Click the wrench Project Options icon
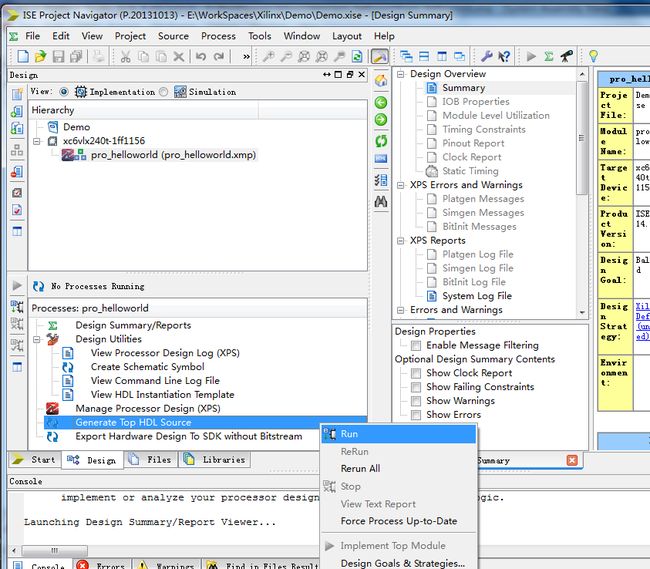Viewport: 650px width, 569px height. click(x=486, y=56)
